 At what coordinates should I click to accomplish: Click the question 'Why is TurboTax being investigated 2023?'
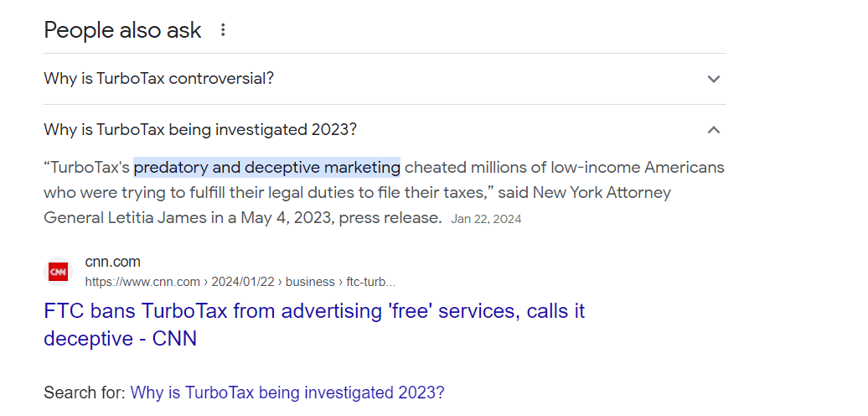click(x=200, y=130)
